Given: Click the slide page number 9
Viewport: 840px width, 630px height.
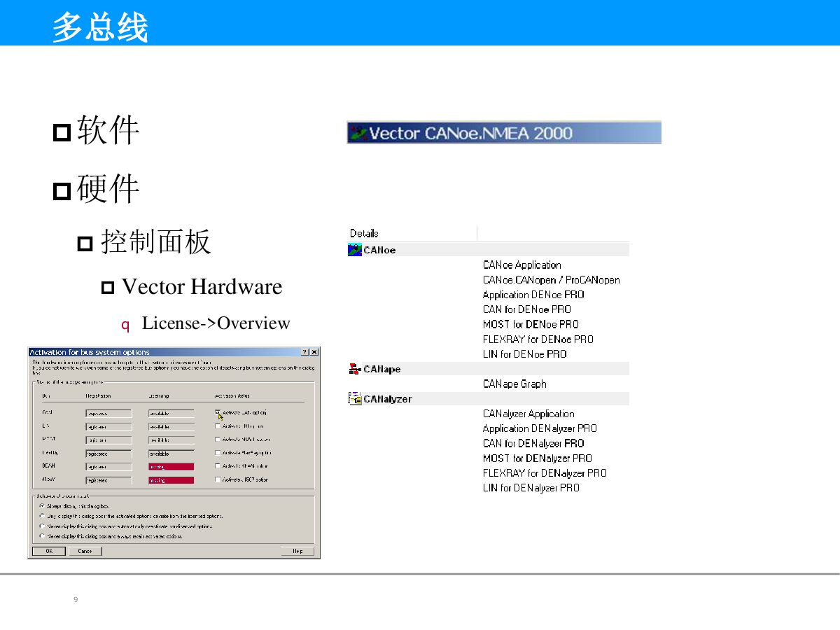Looking at the screenshot, I should click(76, 600).
